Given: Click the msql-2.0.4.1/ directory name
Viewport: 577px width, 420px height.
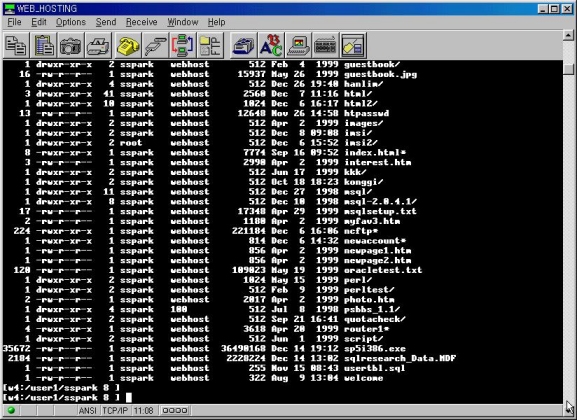Looking at the screenshot, I should (380, 202).
